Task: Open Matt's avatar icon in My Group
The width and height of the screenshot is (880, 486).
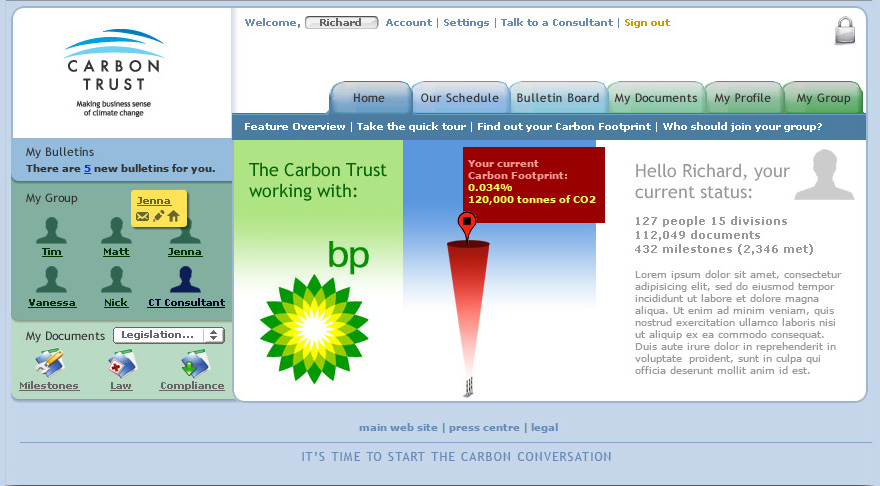Action: pyautogui.click(x=116, y=230)
